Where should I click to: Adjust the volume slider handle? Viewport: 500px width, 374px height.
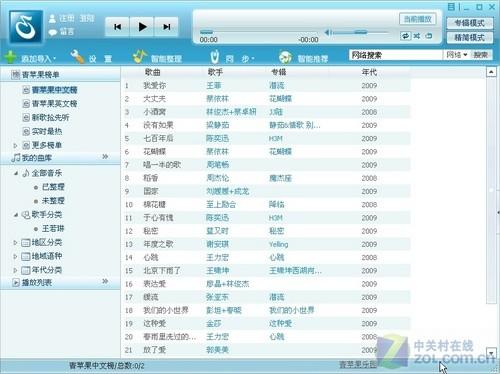tap(361, 32)
